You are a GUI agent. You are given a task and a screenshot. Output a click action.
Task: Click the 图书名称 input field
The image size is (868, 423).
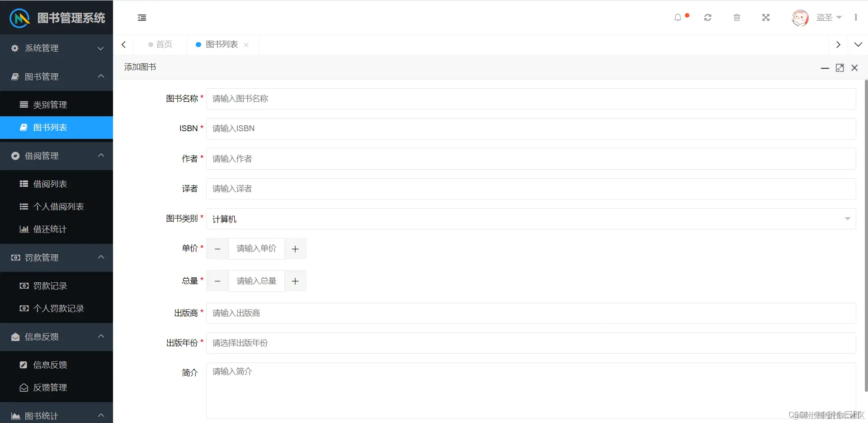[531, 99]
